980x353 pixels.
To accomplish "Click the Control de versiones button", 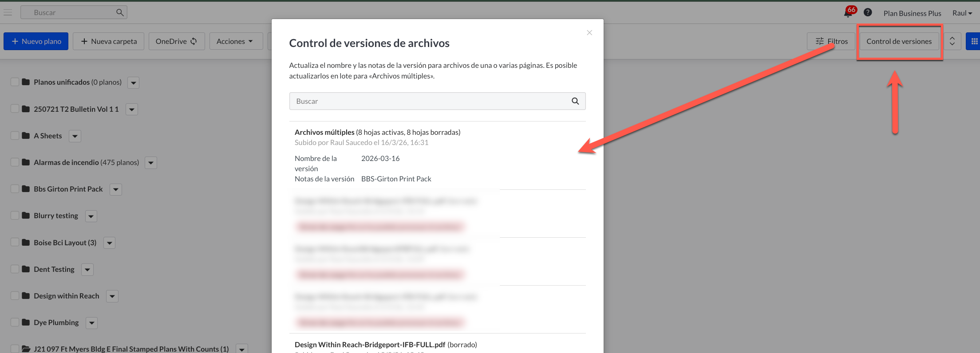I will [899, 41].
